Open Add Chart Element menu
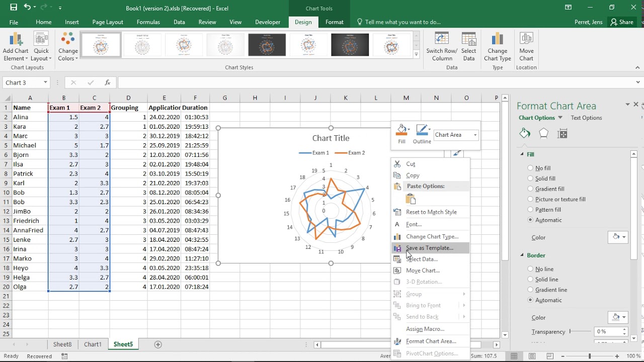The height and width of the screenshot is (362, 644). tap(16, 47)
